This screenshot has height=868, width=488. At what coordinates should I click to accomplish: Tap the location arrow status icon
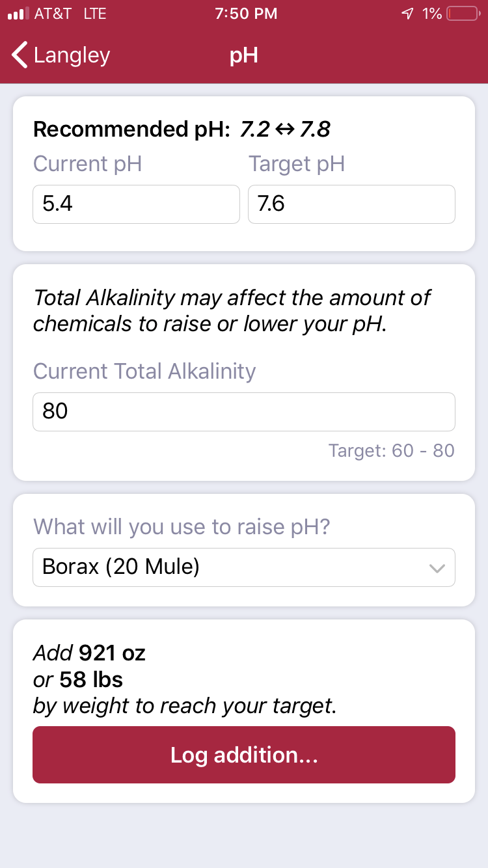click(408, 14)
